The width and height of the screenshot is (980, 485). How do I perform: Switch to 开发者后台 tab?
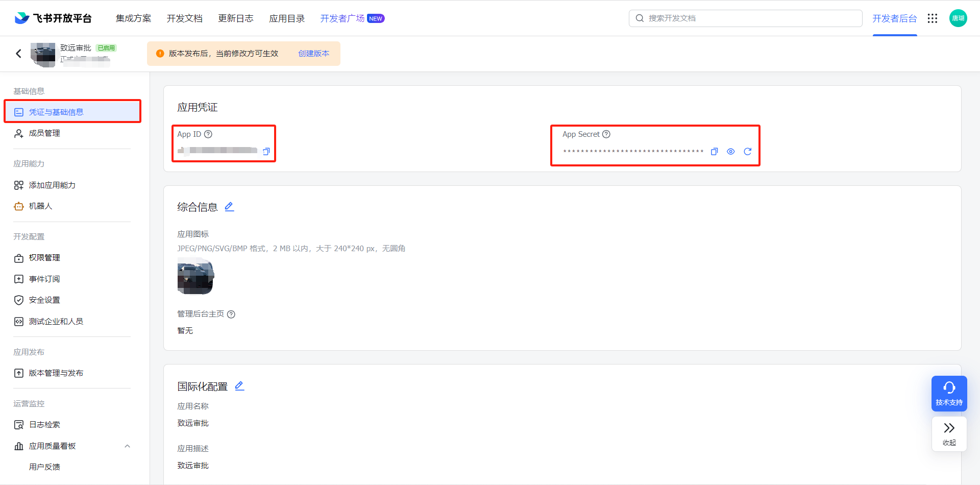895,18
